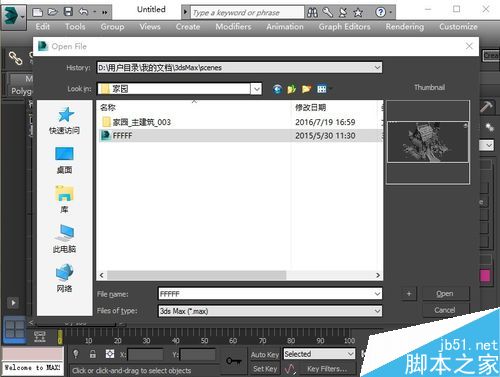This screenshot has width=500, height=377.
Task: Click the Cancel button
Action: click(x=445, y=310)
